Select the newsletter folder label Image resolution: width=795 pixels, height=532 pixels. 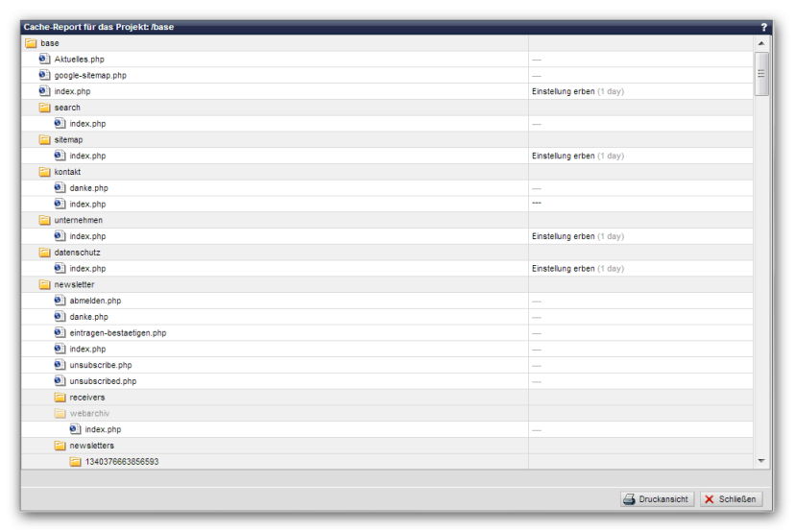click(74, 284)
